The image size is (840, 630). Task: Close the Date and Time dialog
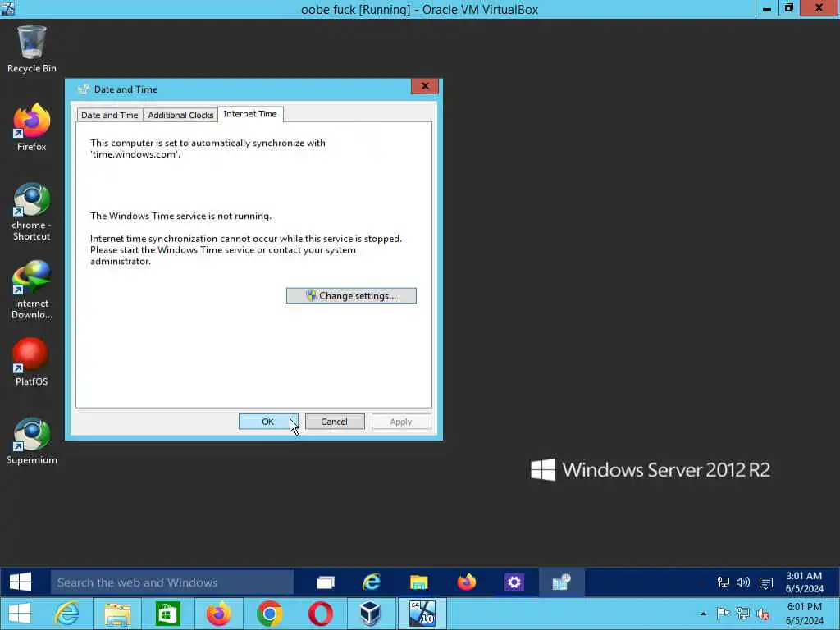point(425,85)
